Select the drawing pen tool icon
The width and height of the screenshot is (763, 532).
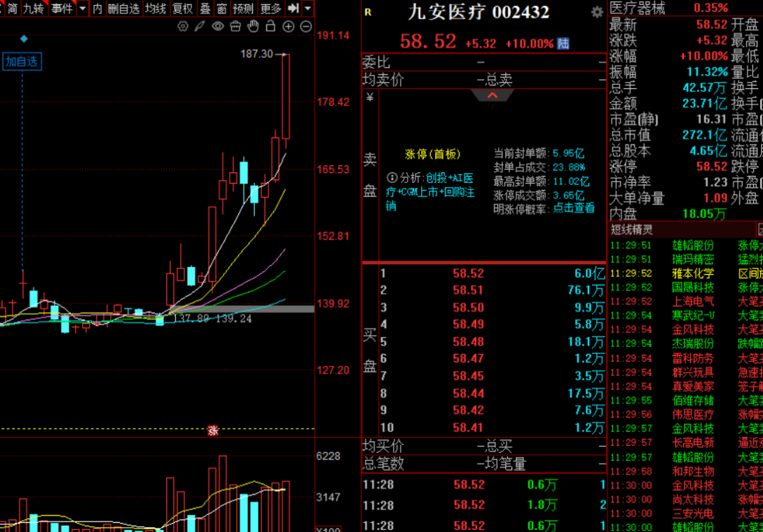pos(200,26)
